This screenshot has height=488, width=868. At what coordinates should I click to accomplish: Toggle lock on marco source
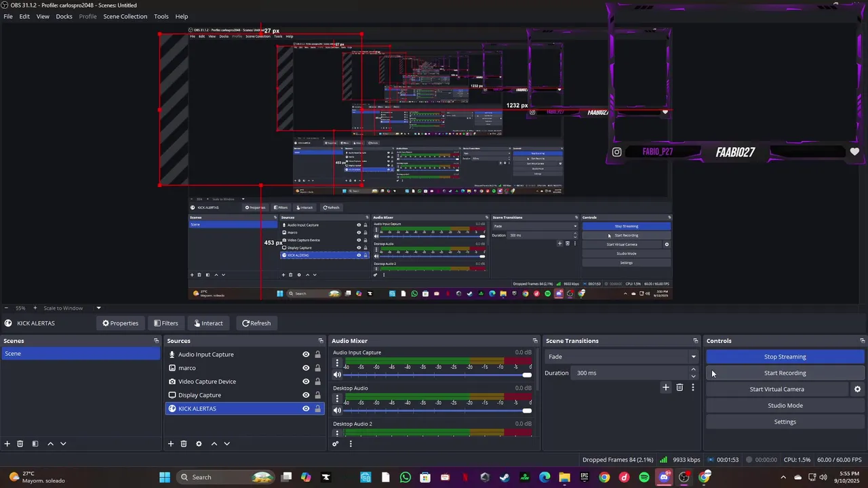pyautogui.click(x=317, y=368)
